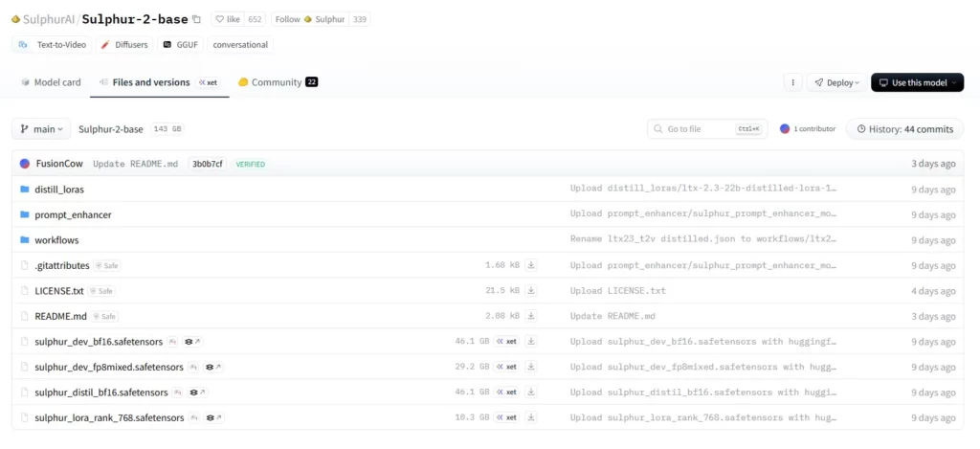Open the distill_loras upload commit message
This screenshot has height=449, width=980.
point(703,189)
